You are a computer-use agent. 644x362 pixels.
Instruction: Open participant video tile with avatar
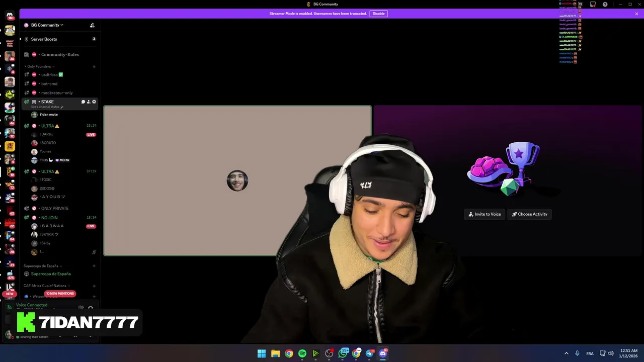pos(237,180)
